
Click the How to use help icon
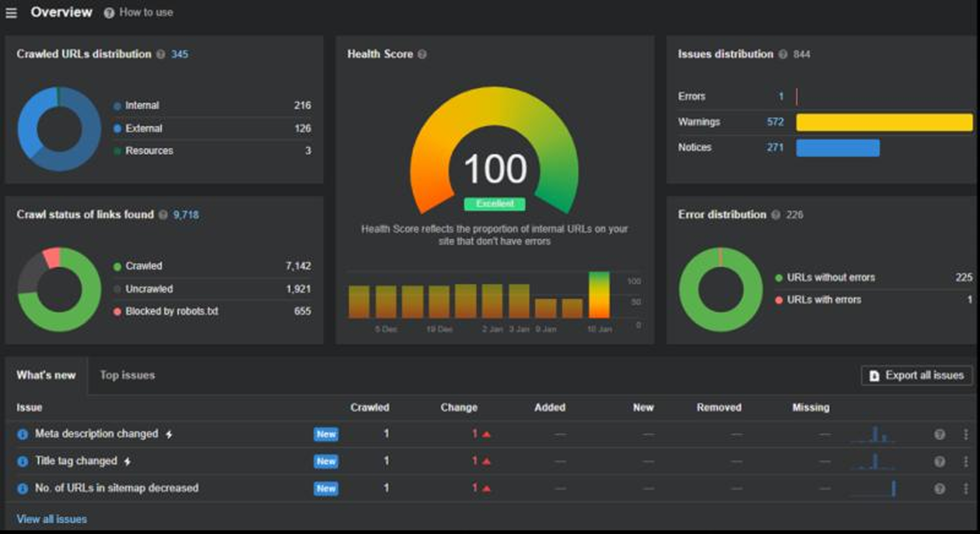109,13
